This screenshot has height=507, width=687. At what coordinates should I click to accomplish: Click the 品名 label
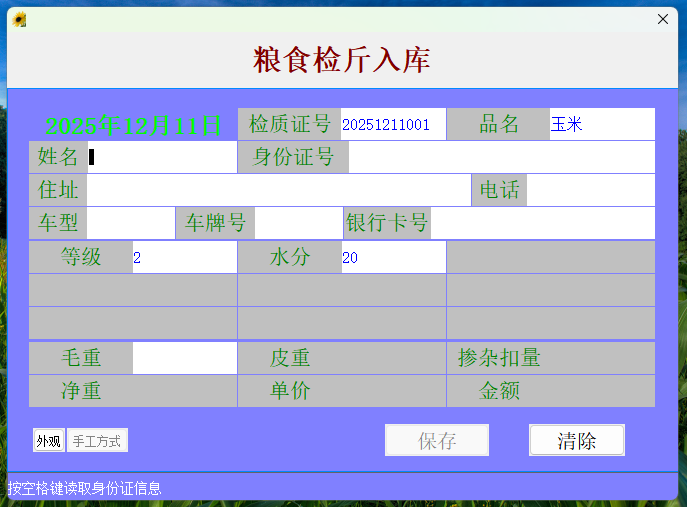pyautogui.click(x=499, y=124)
